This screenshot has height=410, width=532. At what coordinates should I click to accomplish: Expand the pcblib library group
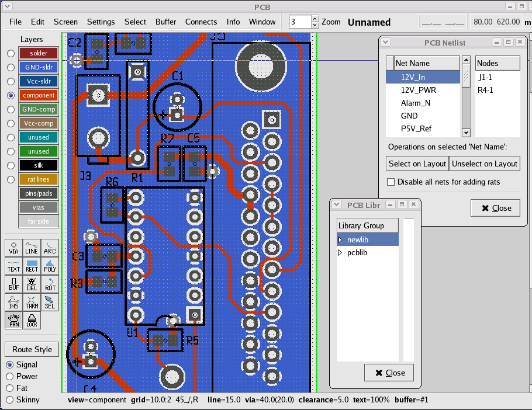341,253
